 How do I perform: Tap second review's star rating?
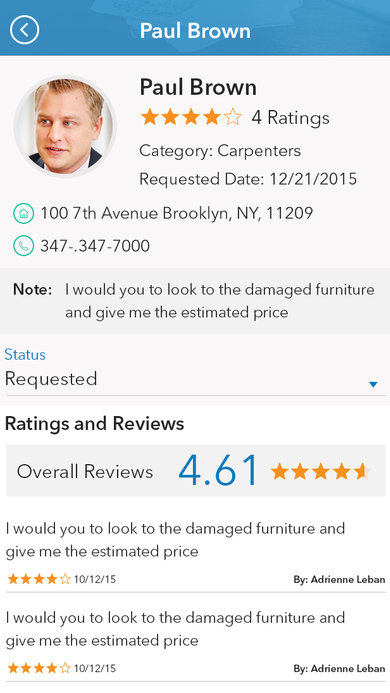point(39,668)
